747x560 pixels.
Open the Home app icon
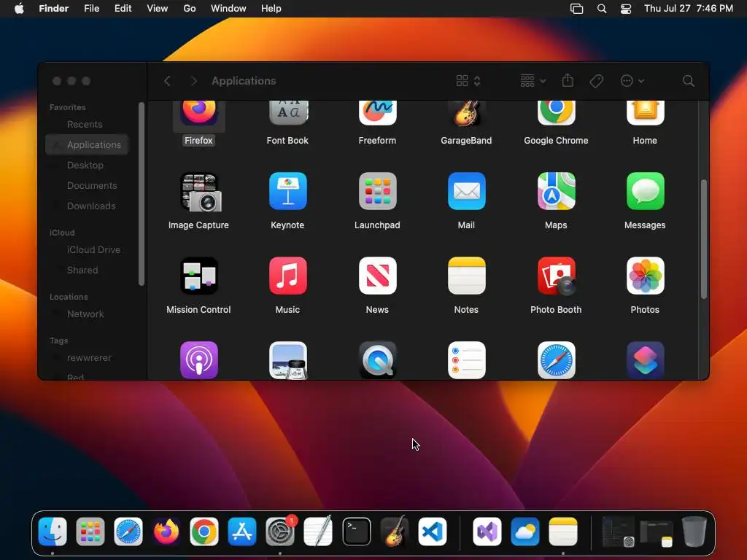[645, 114]
